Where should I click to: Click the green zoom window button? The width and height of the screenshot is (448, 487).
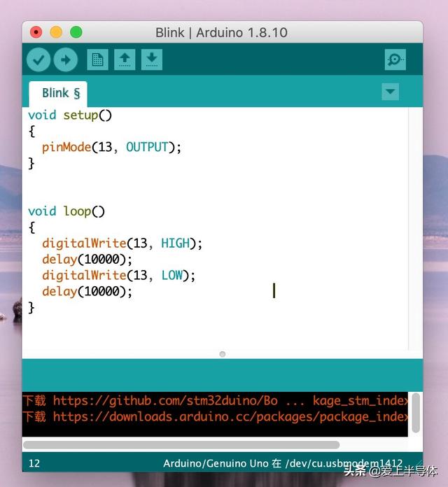pos(76,32)
